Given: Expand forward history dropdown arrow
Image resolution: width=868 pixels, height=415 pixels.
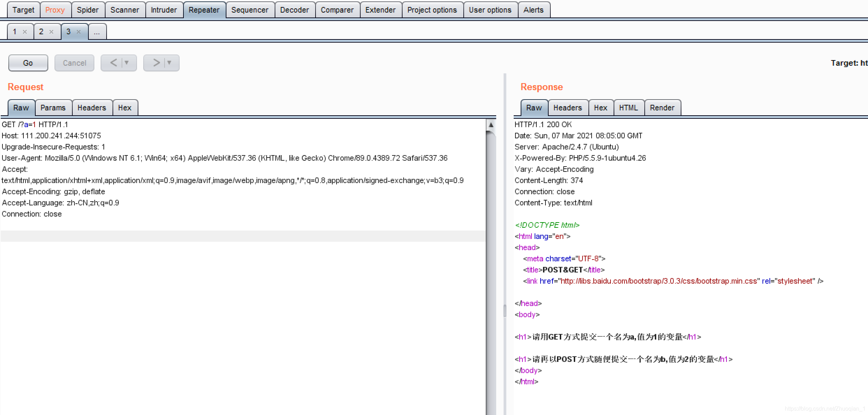Looking at the screenshot, I should coord(169,63).
